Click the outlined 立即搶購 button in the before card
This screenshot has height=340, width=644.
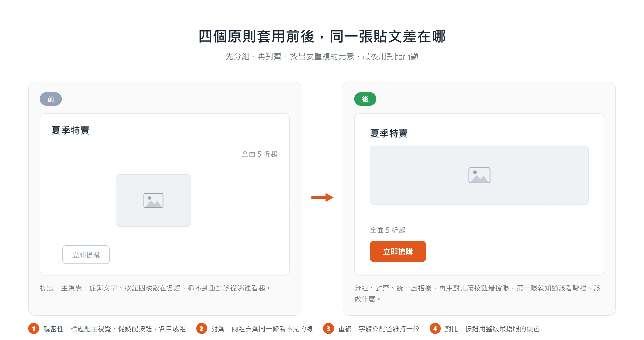click(x=86, y=255)
